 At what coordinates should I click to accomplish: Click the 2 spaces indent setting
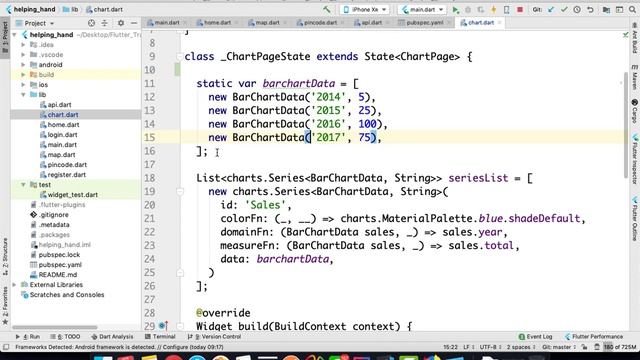click(521, 347)
